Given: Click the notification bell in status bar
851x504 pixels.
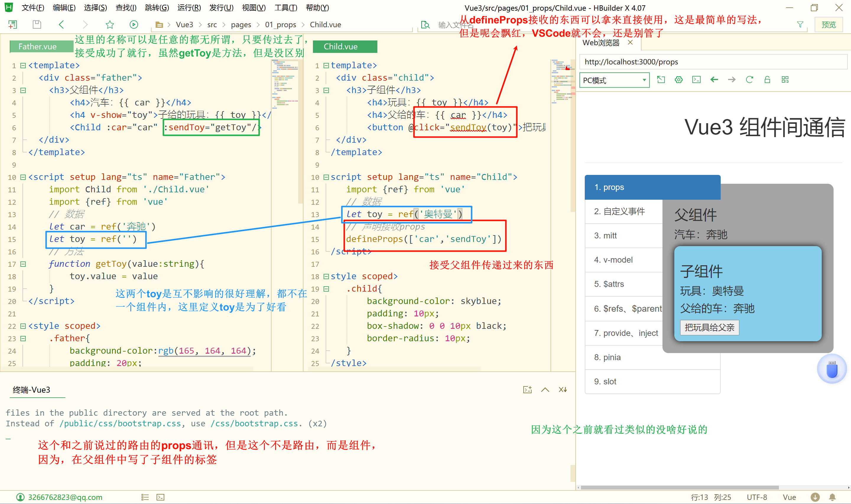Looking at the screenshot, I should click(832, 497).
